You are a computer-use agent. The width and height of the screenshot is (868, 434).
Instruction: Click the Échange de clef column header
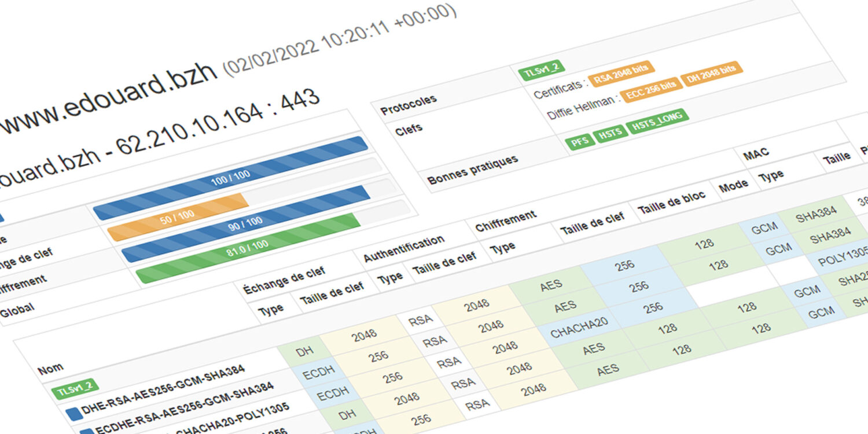tap(284, 280)
